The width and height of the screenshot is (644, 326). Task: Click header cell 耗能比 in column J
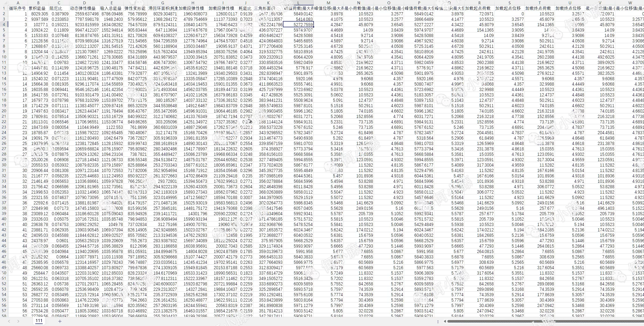[x=245, y=8]
